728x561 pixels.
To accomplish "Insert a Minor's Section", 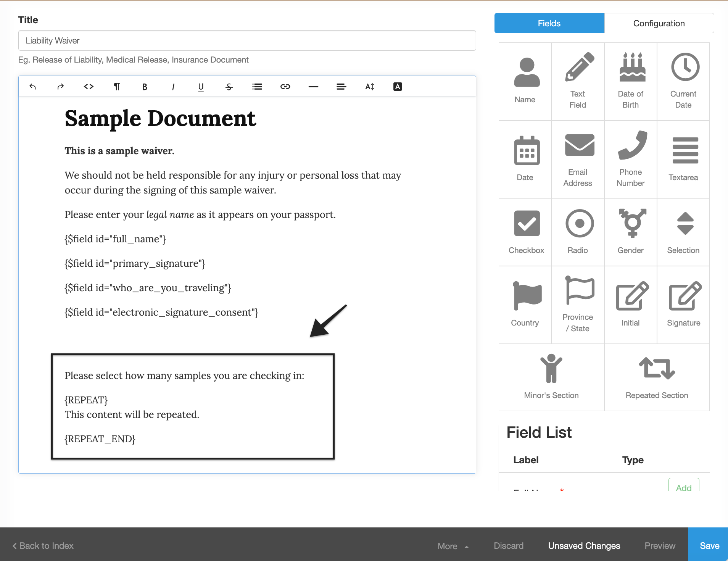I will point(551,377).
